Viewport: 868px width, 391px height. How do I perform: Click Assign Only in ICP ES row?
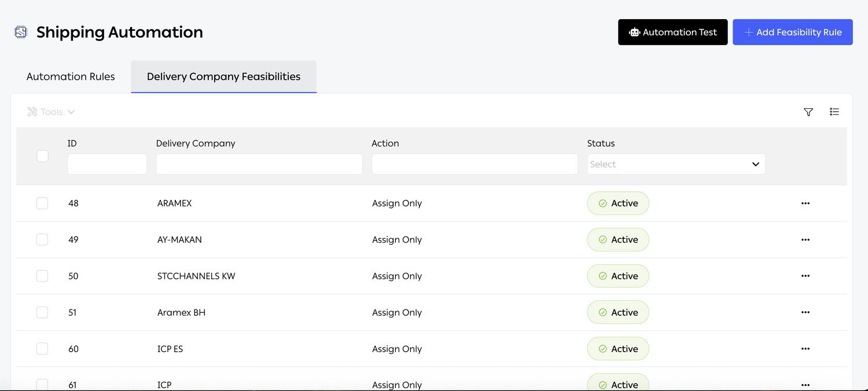click(x=397, y=349)
